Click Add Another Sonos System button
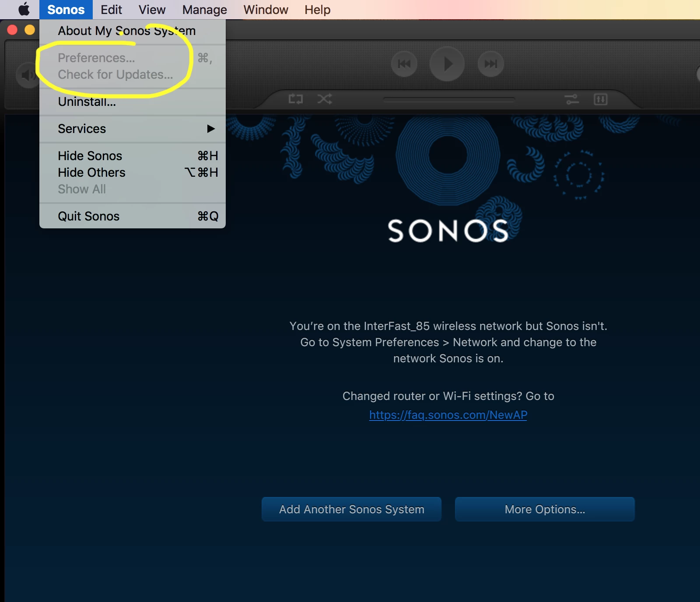The width and height of the screenshot is (700, 602). 351,509
